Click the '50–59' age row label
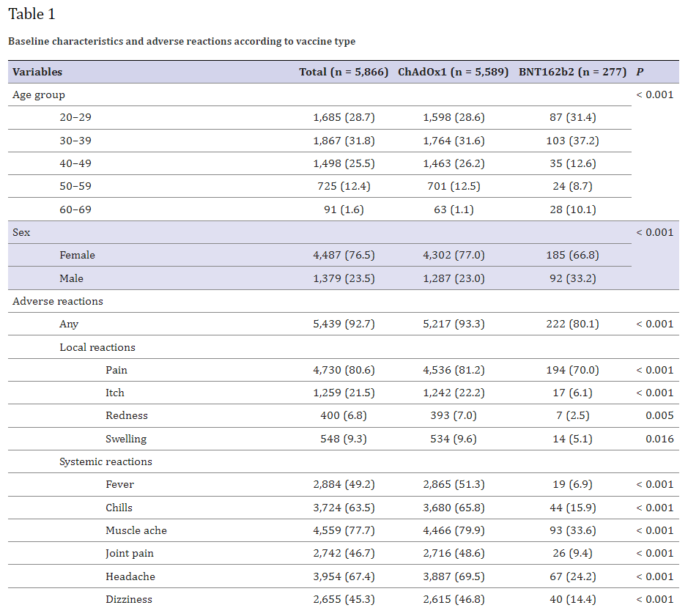Viewport: 688px width, 616px height. click(x=75, y=187)
